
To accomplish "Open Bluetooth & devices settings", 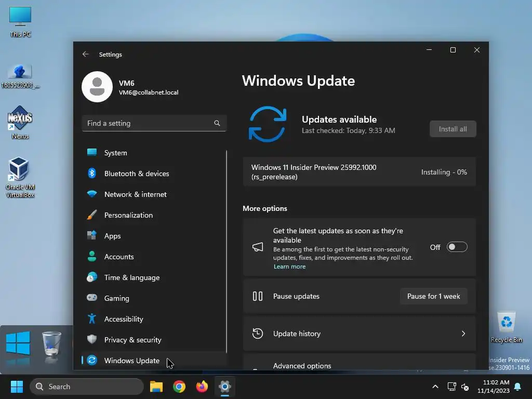I will click(x=154, y=174).
